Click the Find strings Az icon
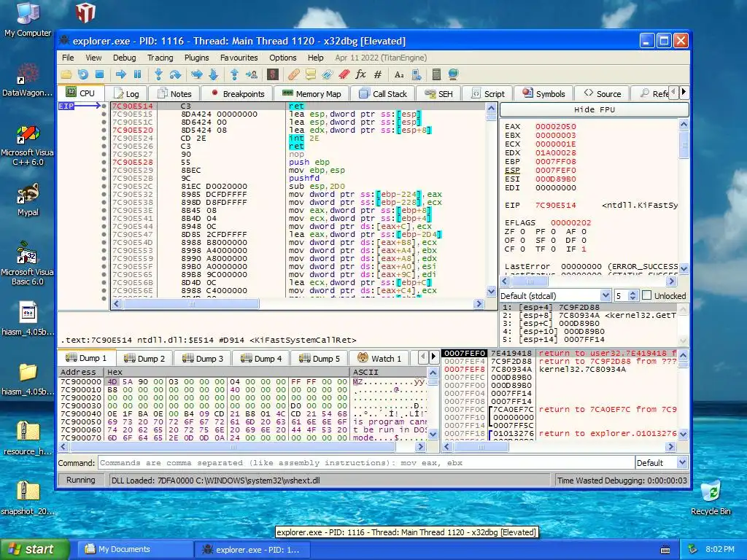The image size is (747, 560). point(399,74)
